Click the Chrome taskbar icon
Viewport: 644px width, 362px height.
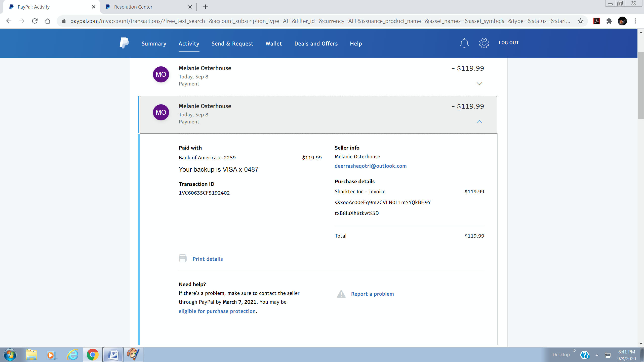(x=93, y=355)
